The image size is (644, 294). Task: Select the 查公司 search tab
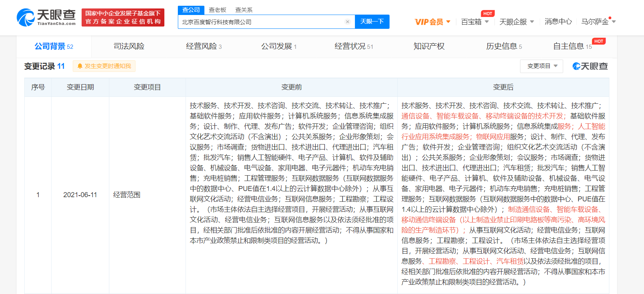pyautogui.click(x=191, y=10)
